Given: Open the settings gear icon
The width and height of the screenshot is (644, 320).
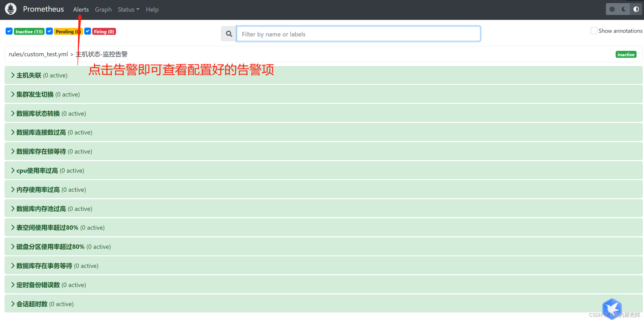Looking at the screenshot, I should (612, 9).
